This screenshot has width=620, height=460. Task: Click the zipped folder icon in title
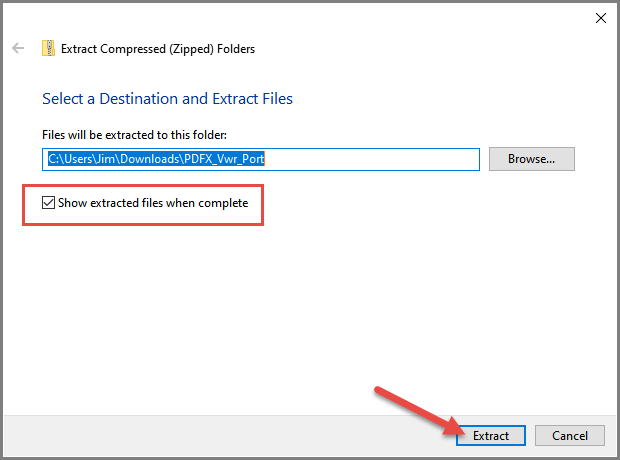(x=48, y=48)
